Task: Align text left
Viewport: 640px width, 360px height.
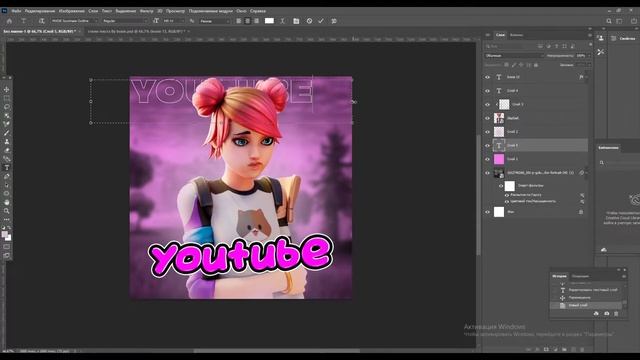Action: (238, 21)
